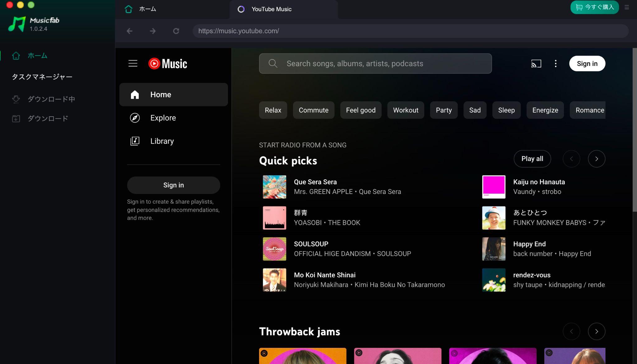Click the Sign in button in sidebar
The image size is (637, 364).
(x=174, y=185)
